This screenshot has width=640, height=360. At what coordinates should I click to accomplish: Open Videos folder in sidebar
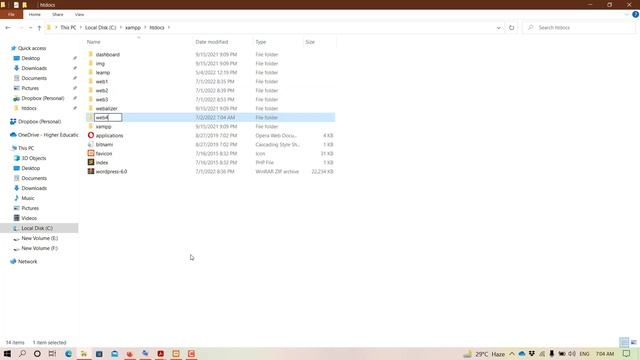(29, 218)
